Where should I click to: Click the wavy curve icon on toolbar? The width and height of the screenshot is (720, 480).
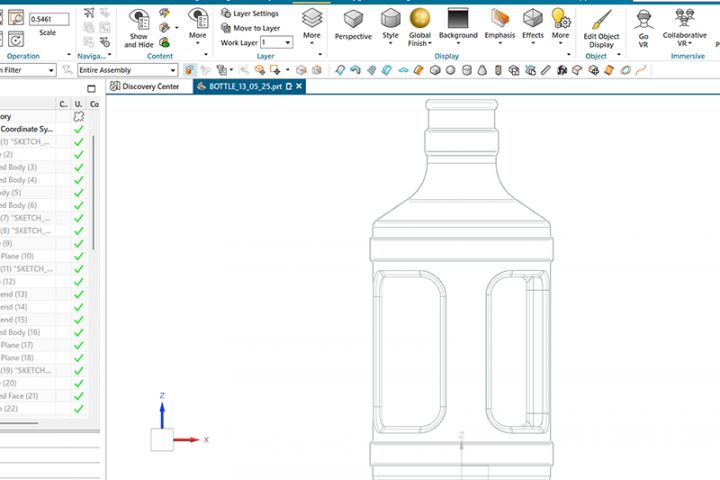point(641,70)
